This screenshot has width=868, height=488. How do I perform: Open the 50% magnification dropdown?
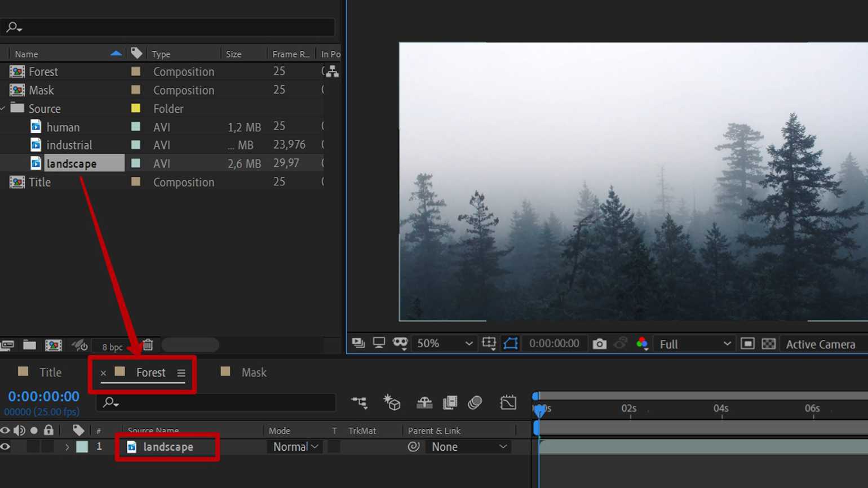444,344
